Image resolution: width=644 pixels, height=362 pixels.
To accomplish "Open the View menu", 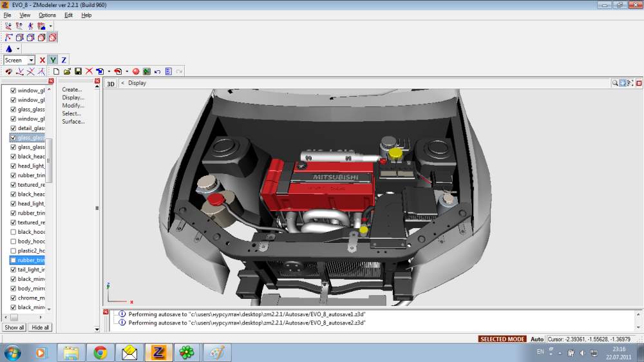I will 25,15.
